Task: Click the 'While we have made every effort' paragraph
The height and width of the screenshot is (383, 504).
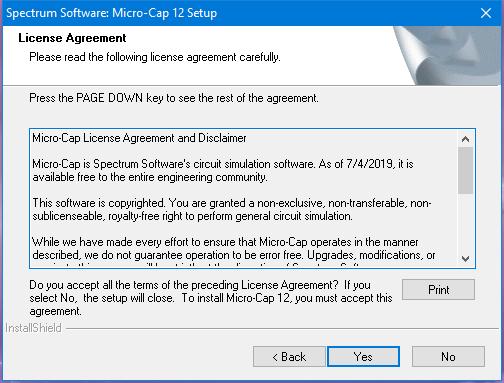Action: click(x=234, y=248)
